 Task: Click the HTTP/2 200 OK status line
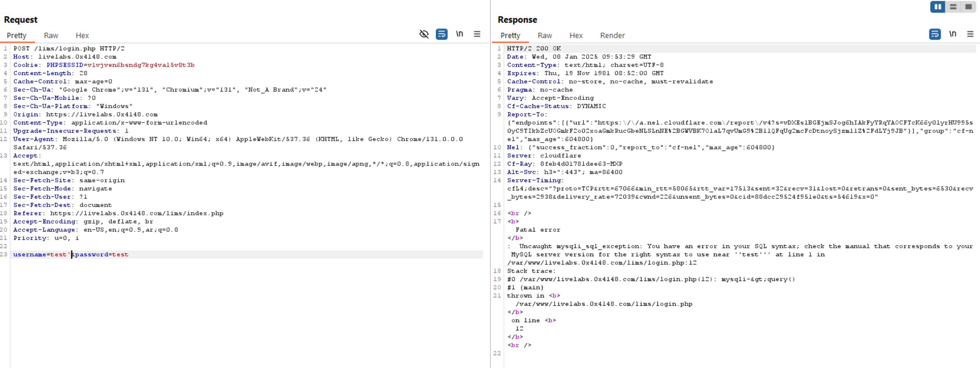pos(534,49)
